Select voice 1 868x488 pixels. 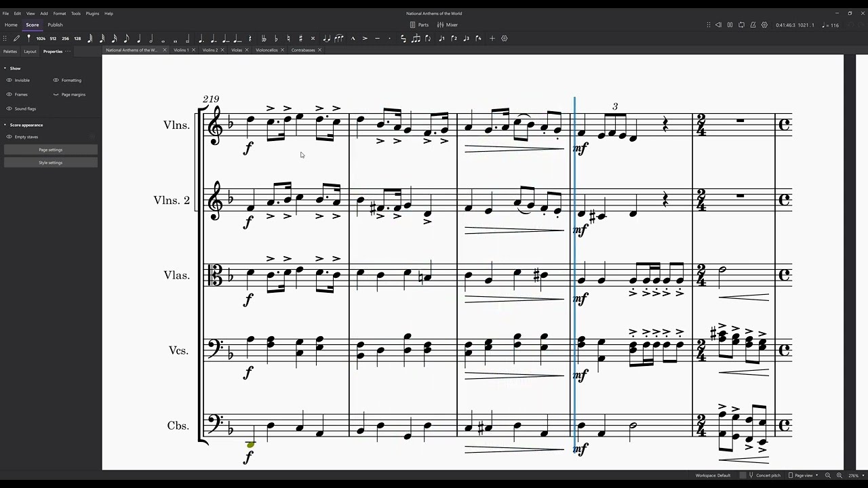coord(442,39)
